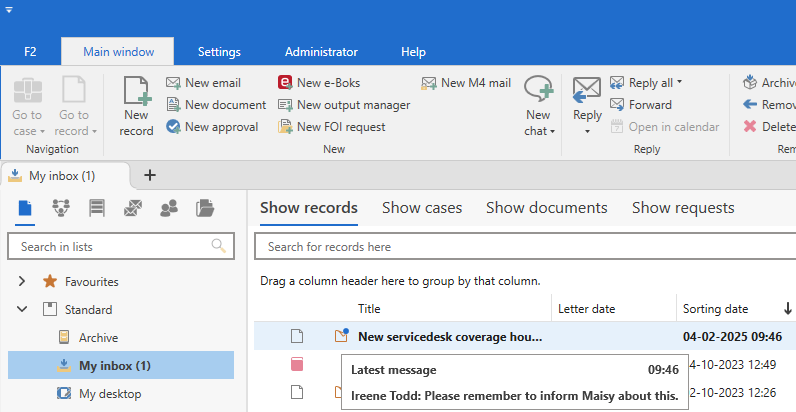Switch to the Settings ribbon tab

[219, 51]
